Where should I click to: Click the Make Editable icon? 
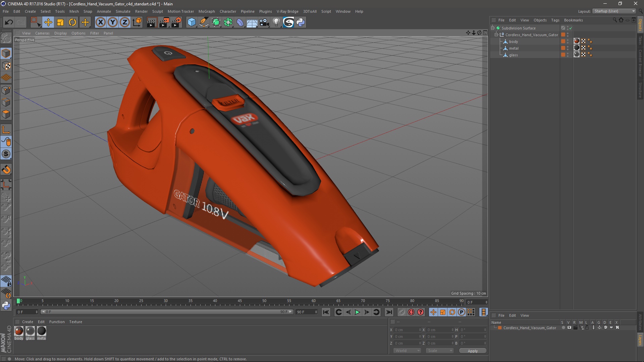pyautogui.click(x=6, y=38)
